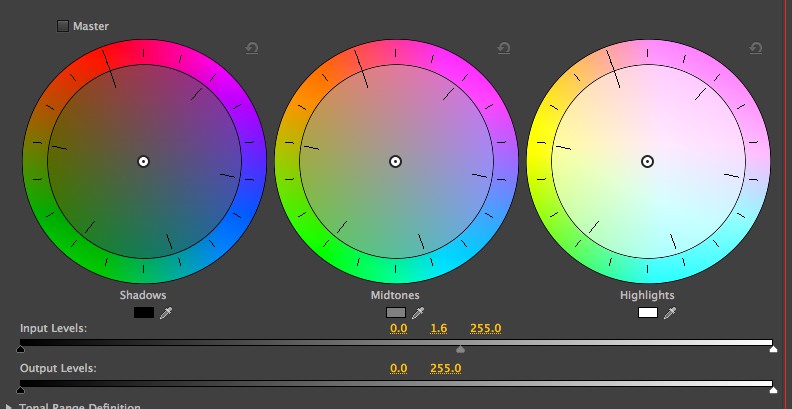Click the Output Levels 0.0 value
The height and width of the screenshot is (409, 792).
(399, 368)
